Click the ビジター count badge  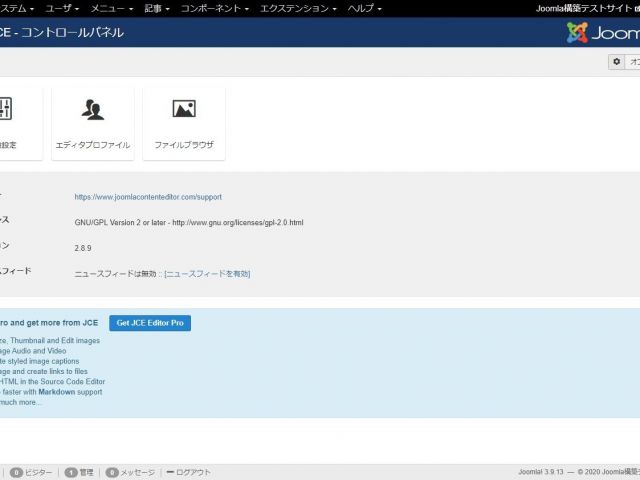click(x=17, y=472)
